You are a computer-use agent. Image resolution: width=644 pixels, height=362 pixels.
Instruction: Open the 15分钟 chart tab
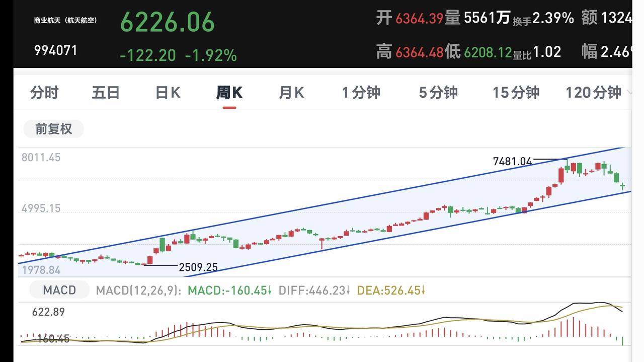pos(516,93)
